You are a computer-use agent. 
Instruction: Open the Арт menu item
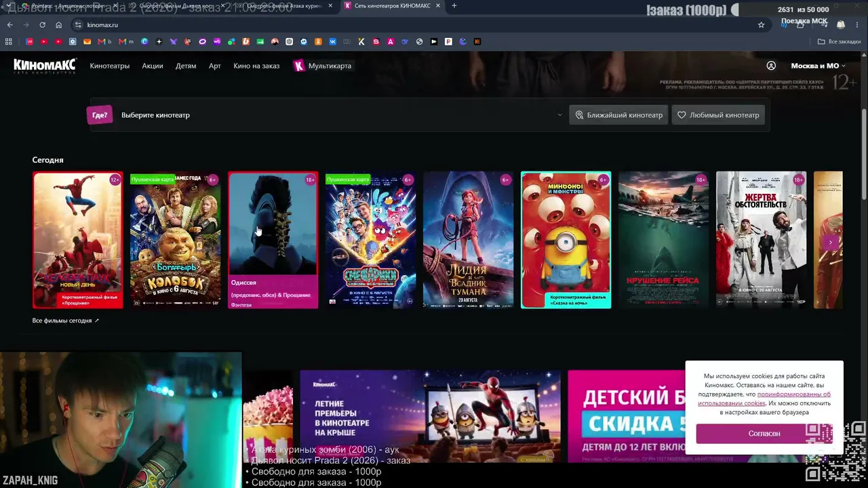coord(215,66)
